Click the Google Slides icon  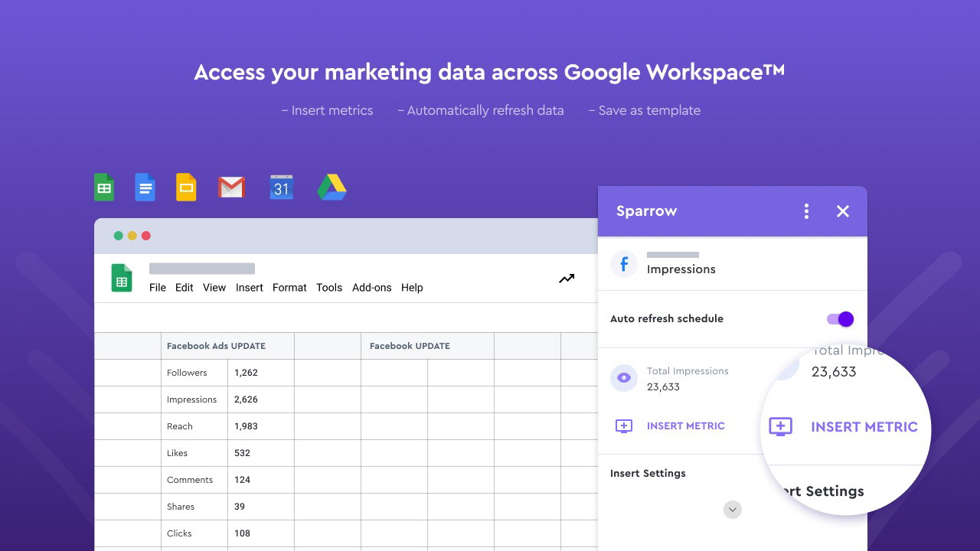pos(186,187)
